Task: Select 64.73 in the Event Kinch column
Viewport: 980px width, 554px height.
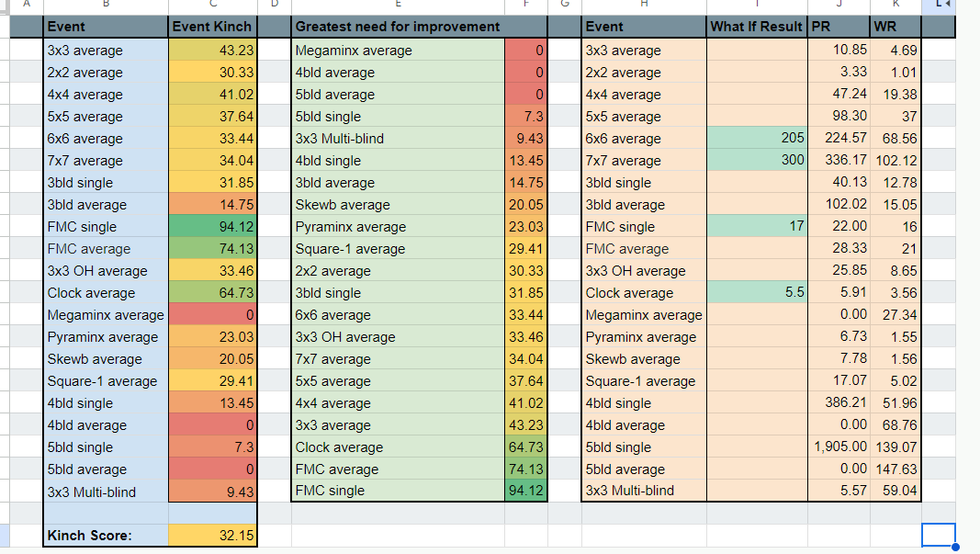Action: click(x=212, y=293)
